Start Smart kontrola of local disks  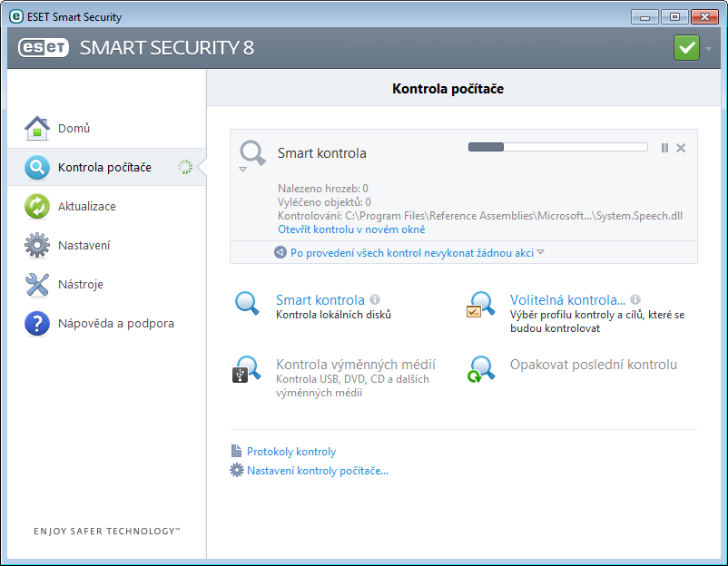pos(320,299)
